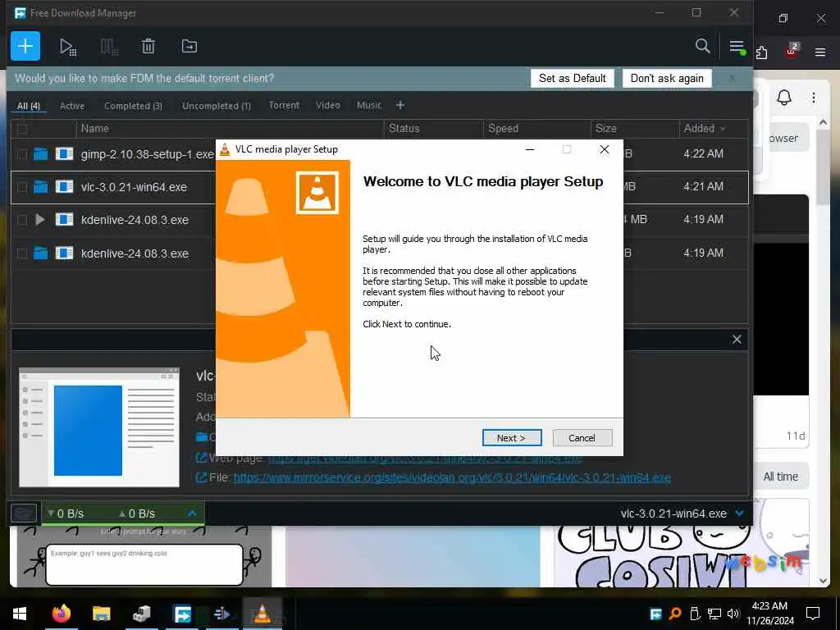Click the red extension icon with badge 2
Viewport: 840px width, 630px height.
pyautogui.click(x=792, y=51)
